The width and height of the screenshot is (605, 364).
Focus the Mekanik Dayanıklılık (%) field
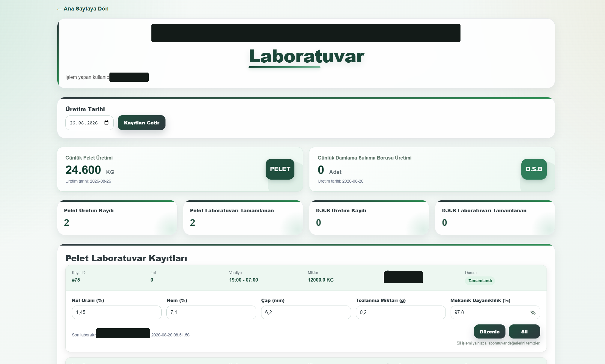[x=495, y=312]
